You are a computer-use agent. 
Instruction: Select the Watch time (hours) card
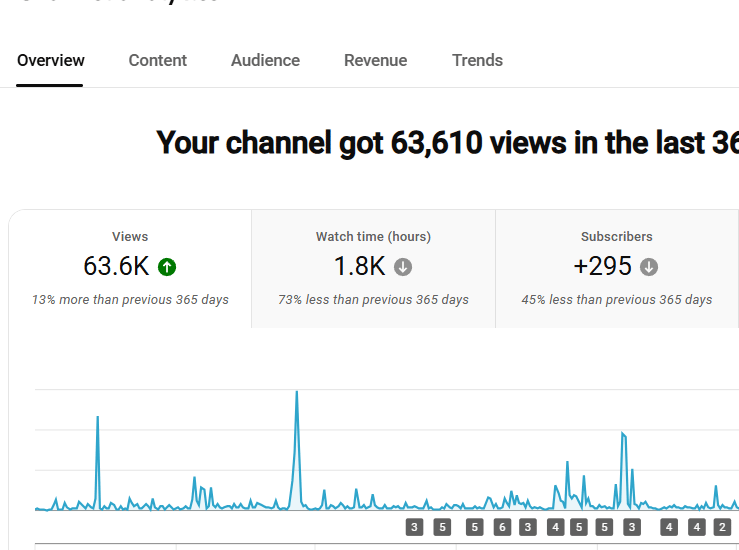[373, 269]
